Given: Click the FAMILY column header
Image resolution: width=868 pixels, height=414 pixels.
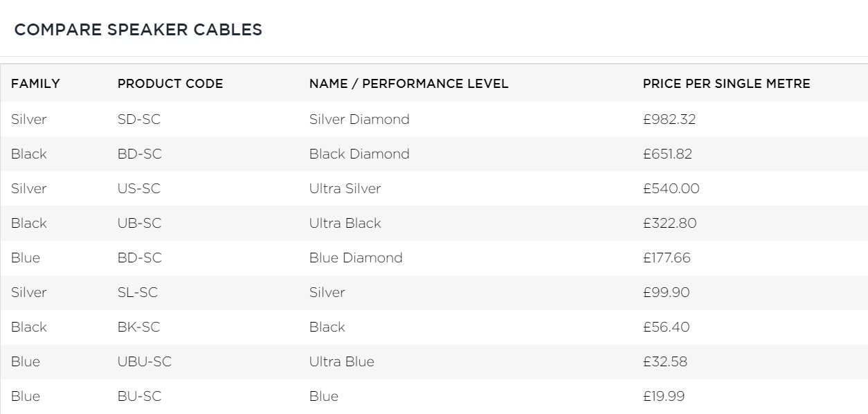Looking at the screenshot, I should 35,84.
